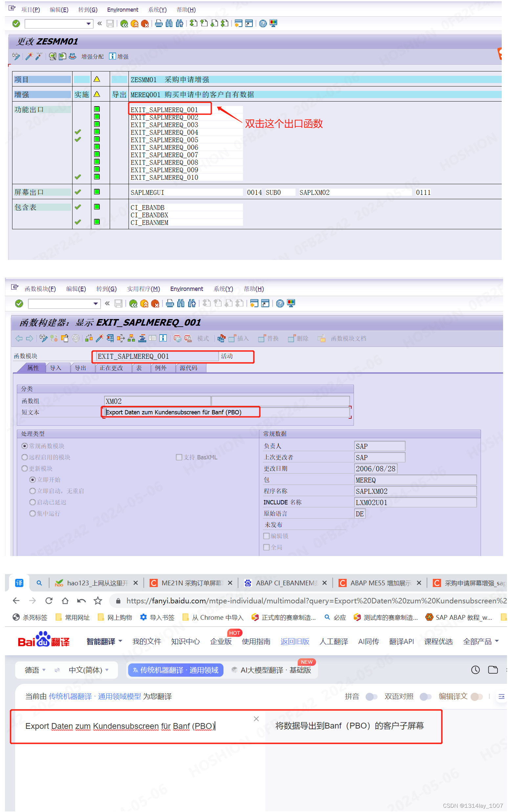Toggle the 拼音 switch
This screenshot has height=812, width=508.
(371, 697)
